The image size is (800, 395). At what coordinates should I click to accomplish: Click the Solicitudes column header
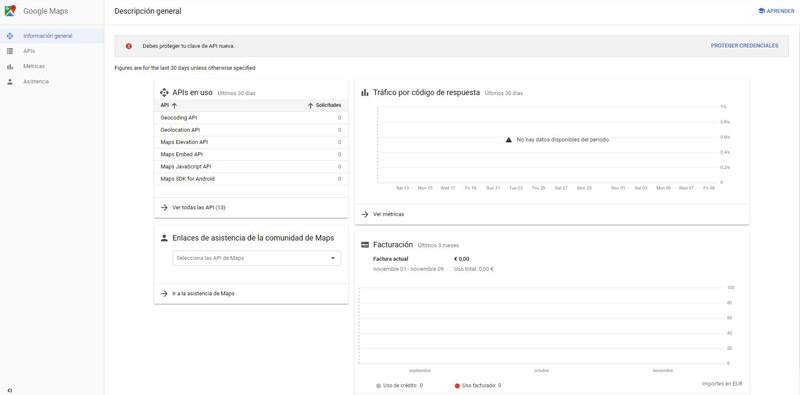tap(329, 106)
